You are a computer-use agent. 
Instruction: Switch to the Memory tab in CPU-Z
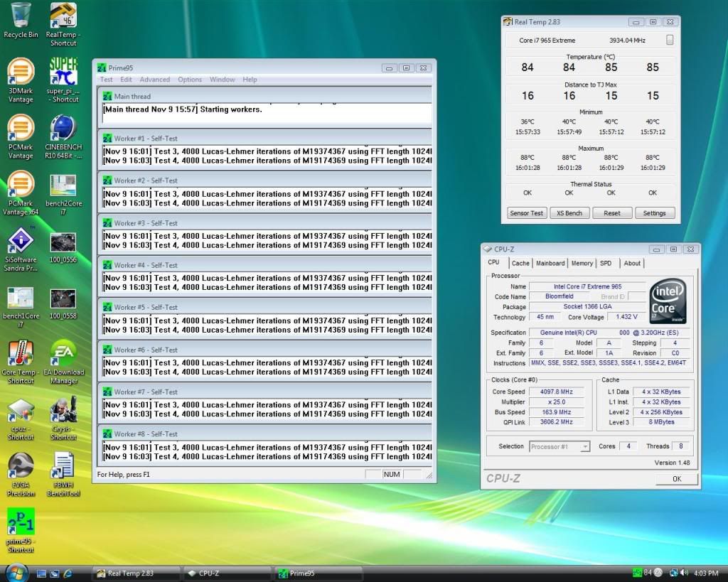[582, 263]
